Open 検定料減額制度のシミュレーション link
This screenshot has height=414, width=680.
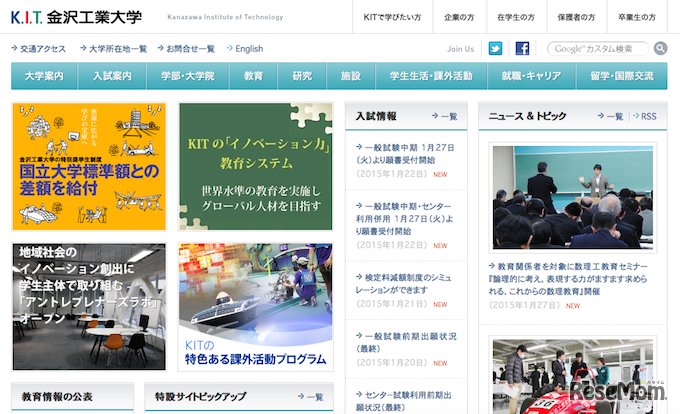(403, 284)
